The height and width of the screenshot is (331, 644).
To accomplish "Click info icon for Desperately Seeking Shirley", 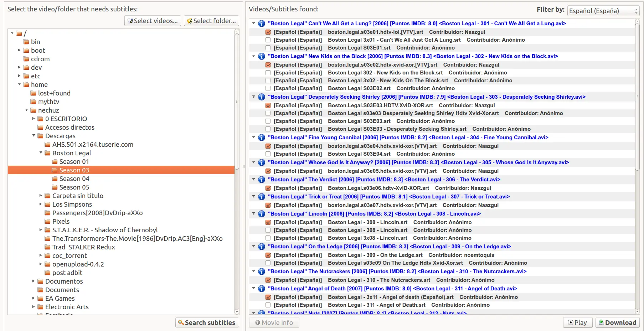I will 261,97.
